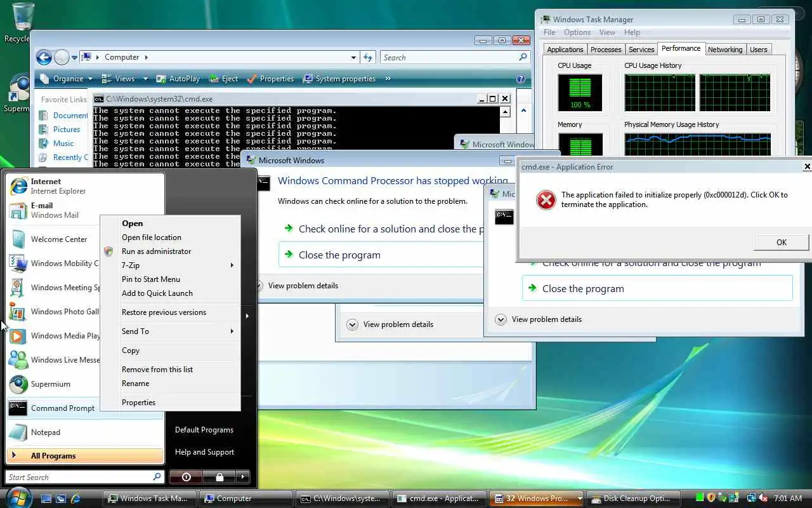Switch to the Applications tab

pyautogui.click(x=565, y=50)
